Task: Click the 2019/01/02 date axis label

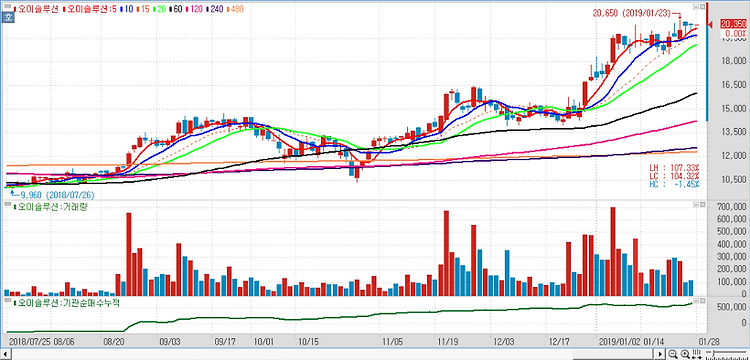Action: point(618,342)
